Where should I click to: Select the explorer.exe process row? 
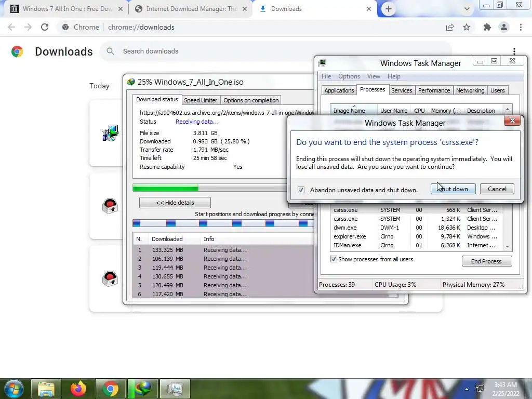coord(417,236)
